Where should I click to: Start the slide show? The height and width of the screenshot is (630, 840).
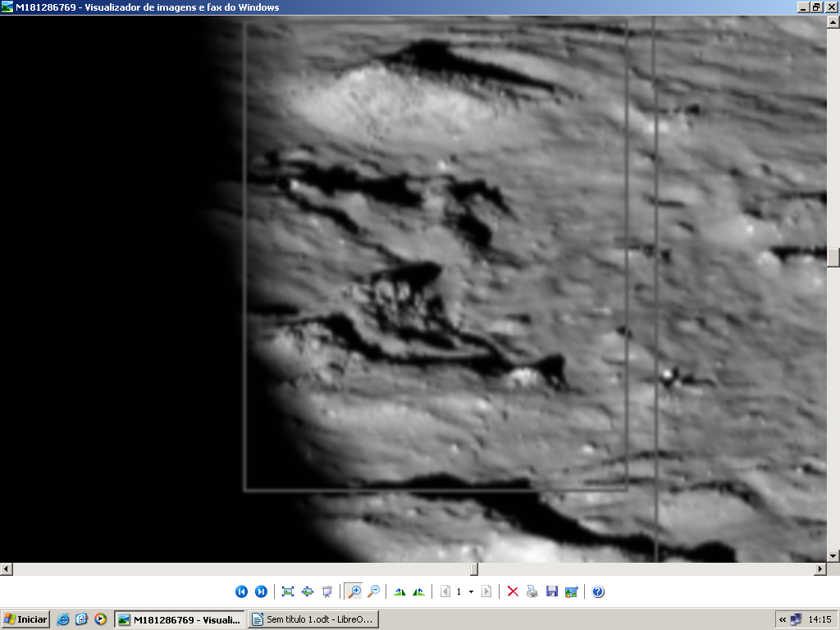[x=327, y=591]
